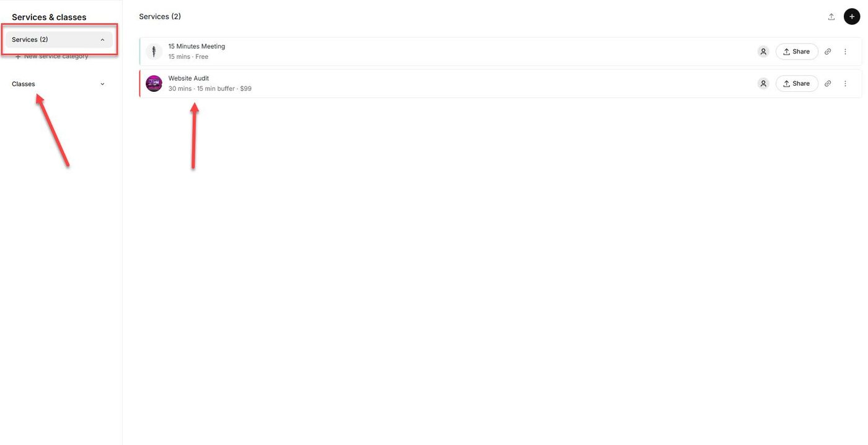Click the 15 Minutes Meeting thumbnail image
The image size is (868, 445).
click(x=154, y=52)
